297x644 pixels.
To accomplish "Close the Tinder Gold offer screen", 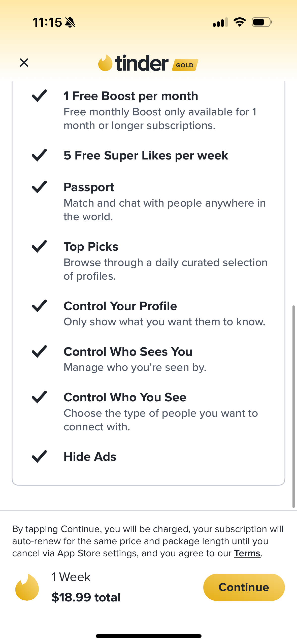I will tap(24, 63).
